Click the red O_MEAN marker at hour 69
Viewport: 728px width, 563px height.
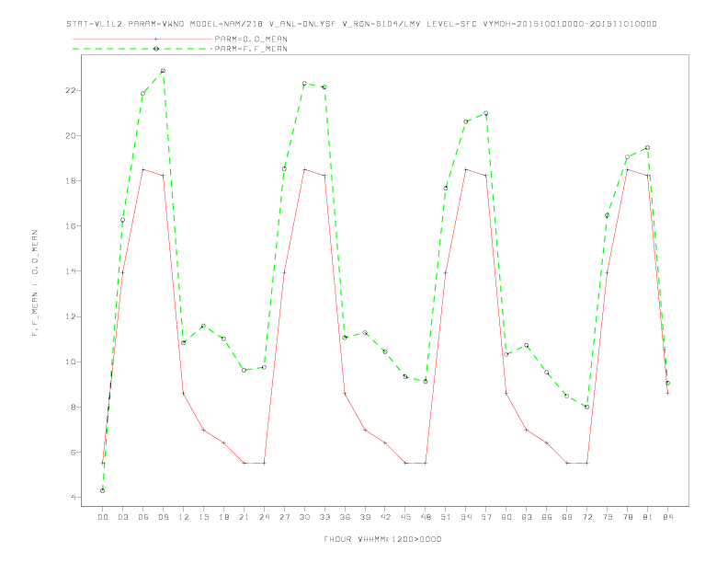click(567, 463)
